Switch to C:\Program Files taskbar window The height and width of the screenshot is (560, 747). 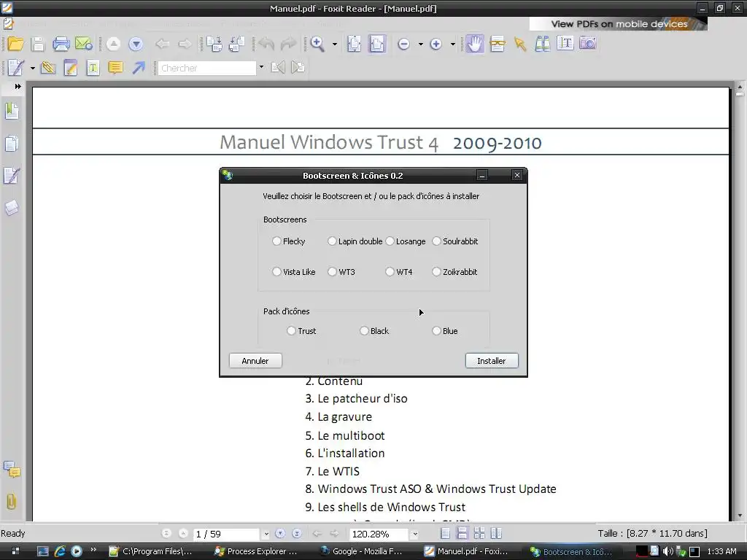point(150,551)
